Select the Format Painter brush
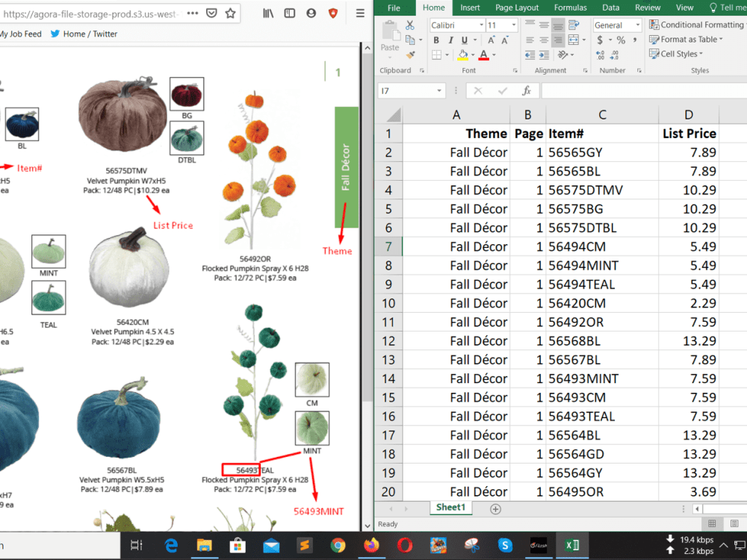747x560 pixels. 410,55
